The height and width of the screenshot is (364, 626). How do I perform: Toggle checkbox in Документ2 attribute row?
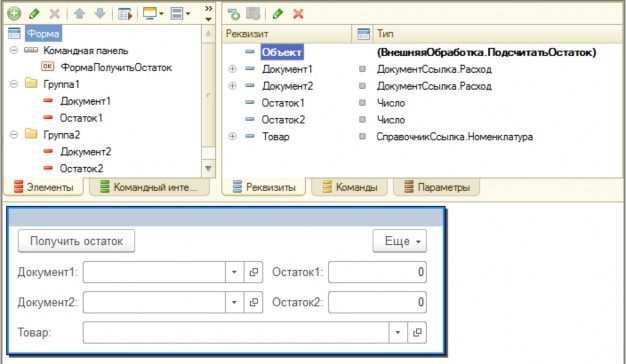pyautogui.click(x=362, y=86)
